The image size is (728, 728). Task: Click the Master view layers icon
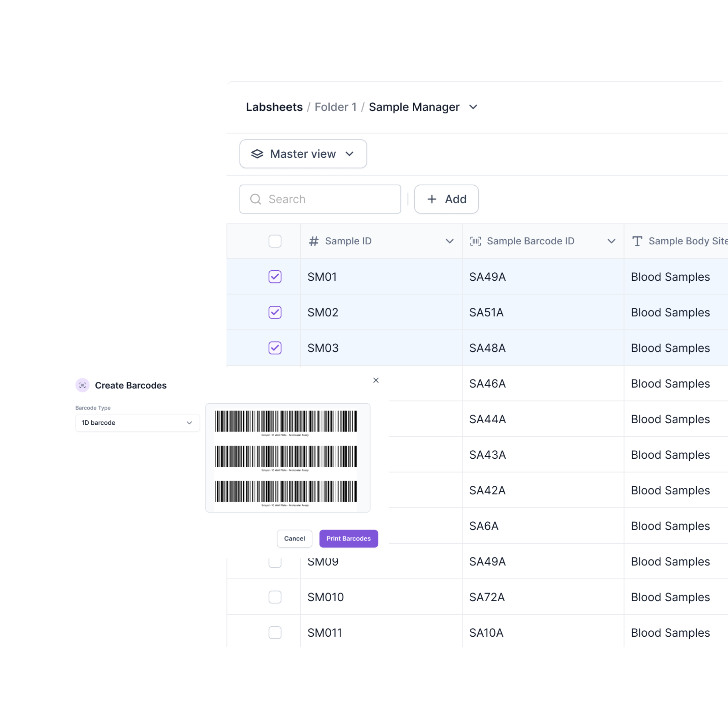257,154
